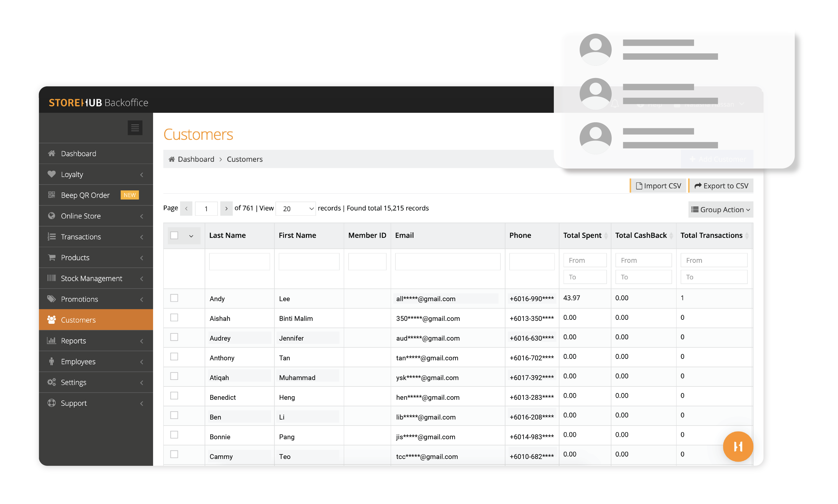Click the StoreHub Backoffice logo

99,102
